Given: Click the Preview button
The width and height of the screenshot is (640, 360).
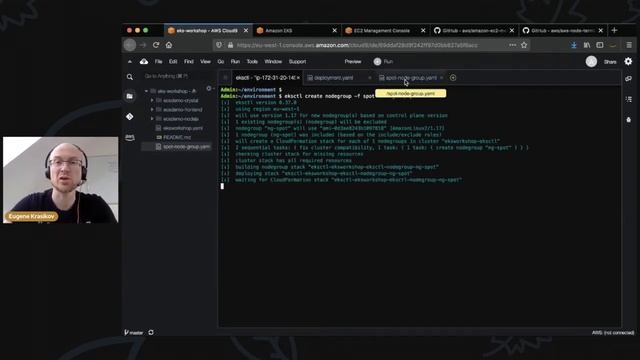Looking at the screenshot, I should pyautogui.click(x=353, y=62).
